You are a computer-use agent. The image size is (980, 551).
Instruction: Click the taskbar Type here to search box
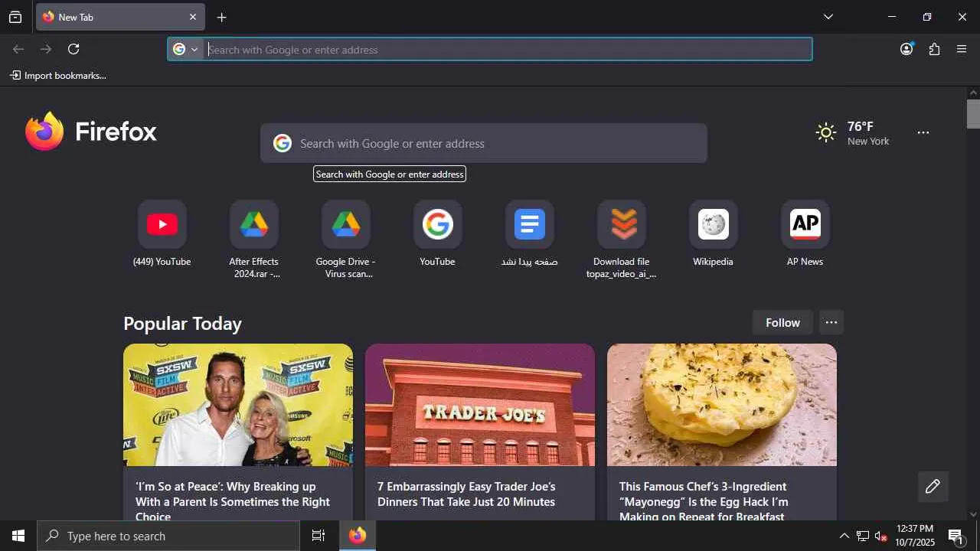coord(168,536)
